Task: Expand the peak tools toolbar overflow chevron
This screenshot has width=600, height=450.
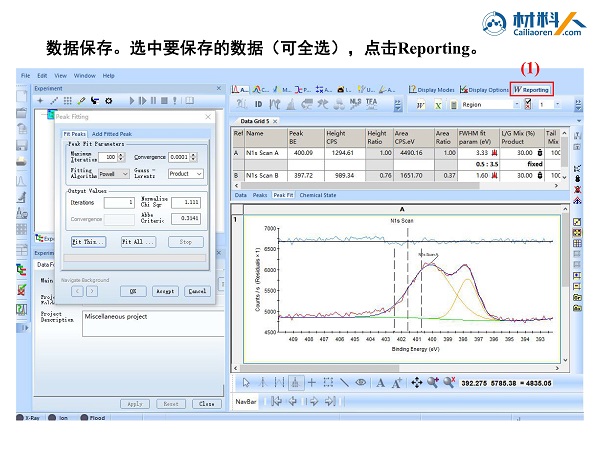Action: pyautogui.click(x=398, y=105)
